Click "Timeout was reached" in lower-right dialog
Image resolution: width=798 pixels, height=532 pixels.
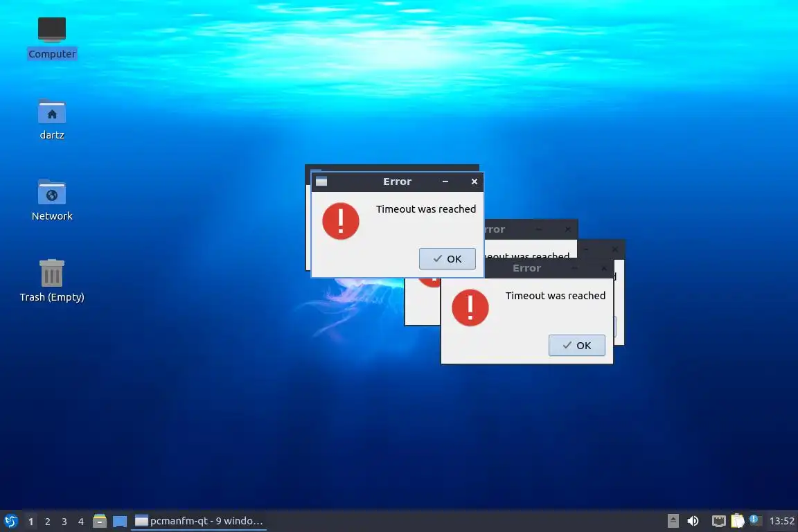(x=556, y=296)
